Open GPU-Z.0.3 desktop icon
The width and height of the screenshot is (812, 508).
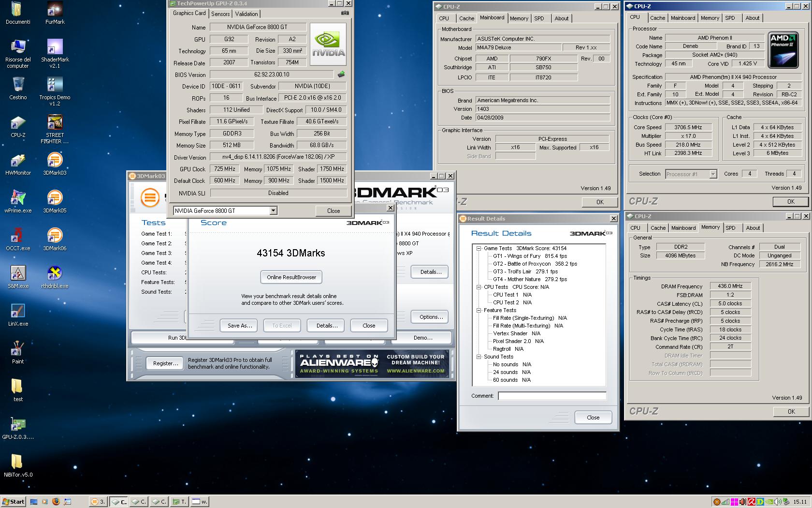(18, 429)
